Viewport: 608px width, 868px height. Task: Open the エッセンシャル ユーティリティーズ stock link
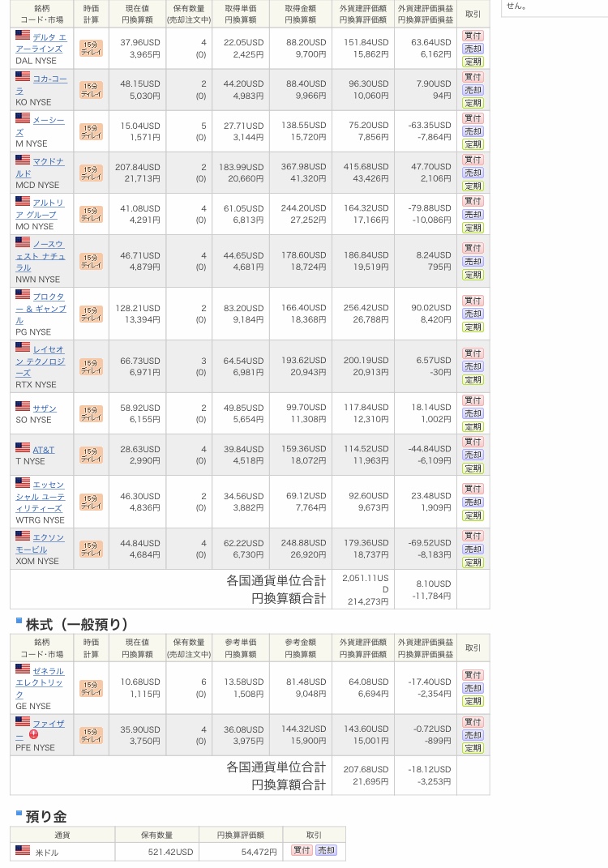pyautogui.click(x=40, y=497)
